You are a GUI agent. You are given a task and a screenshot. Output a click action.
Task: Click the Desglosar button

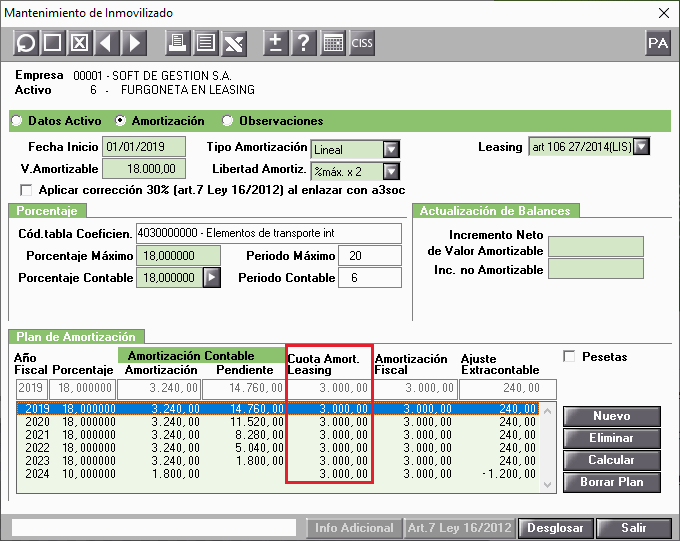pyautogui.click(x=556, y=528)
